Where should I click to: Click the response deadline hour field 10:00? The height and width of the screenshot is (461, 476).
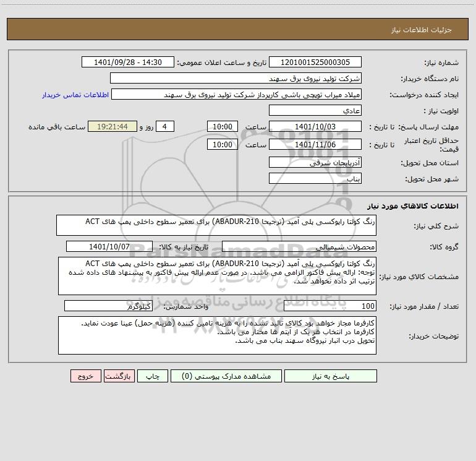pyautogui.click(x=222, y=126)
